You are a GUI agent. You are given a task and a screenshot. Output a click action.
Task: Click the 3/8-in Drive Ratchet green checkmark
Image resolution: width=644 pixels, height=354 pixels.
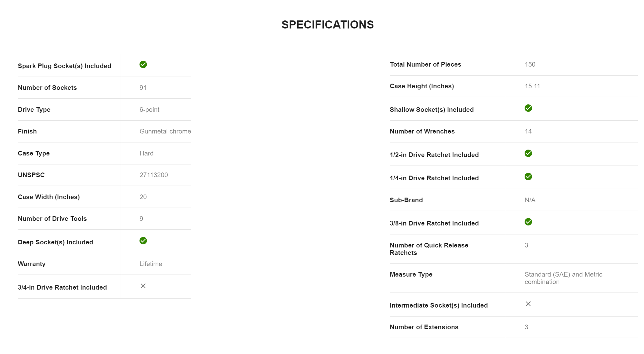pyautogui.click(x=528, y=222)
